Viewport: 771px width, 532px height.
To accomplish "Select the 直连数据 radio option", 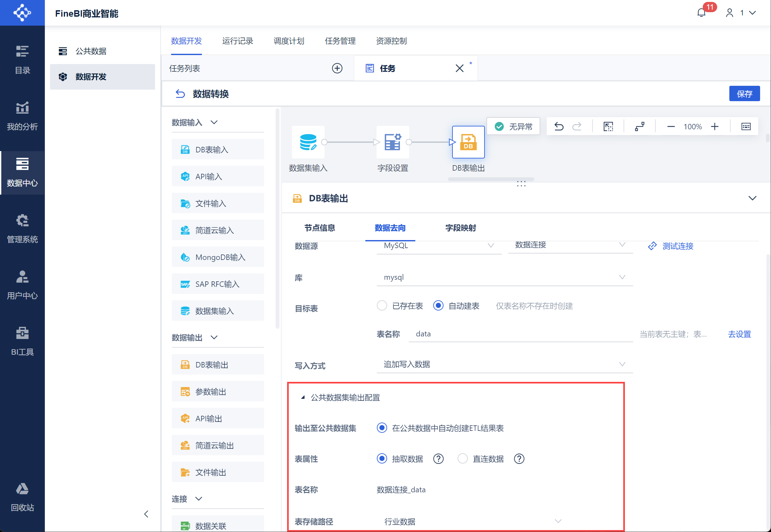I will (x=462, y=459).
